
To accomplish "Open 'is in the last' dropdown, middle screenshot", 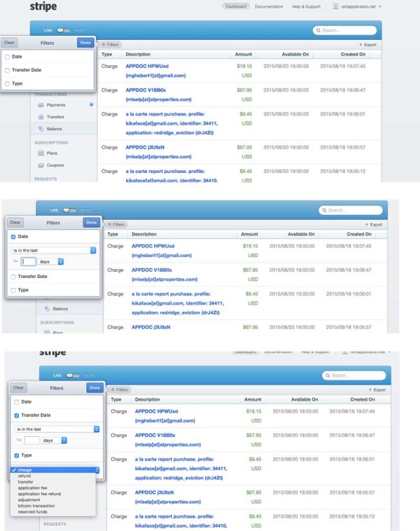I will pyautogui.click(x=53, y=250).
